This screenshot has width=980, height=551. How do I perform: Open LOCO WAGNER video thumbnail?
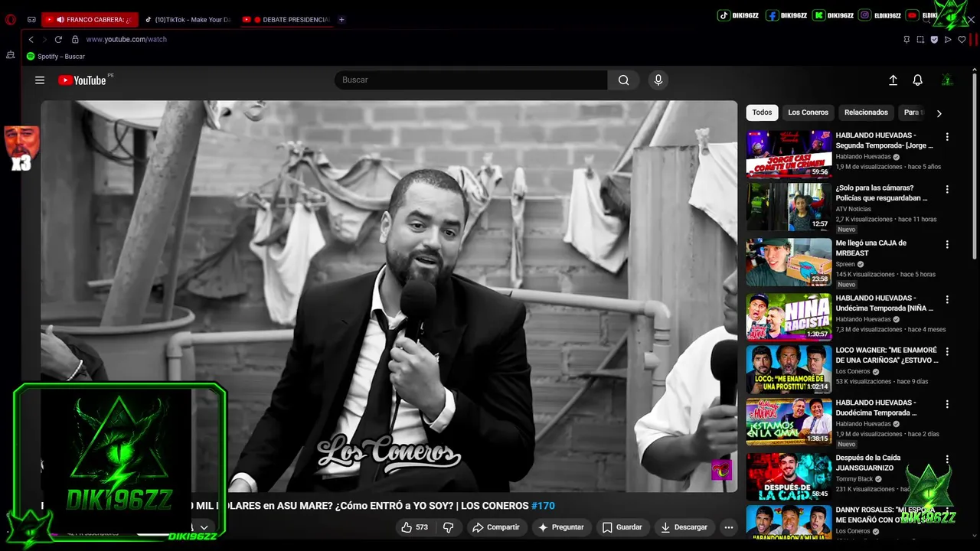789,370
